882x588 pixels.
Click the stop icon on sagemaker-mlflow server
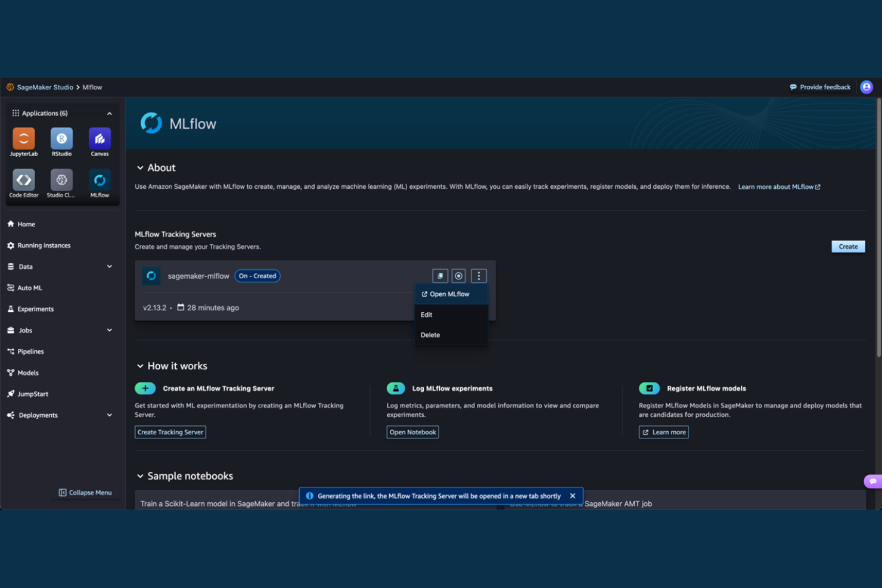tap(459, 276)
